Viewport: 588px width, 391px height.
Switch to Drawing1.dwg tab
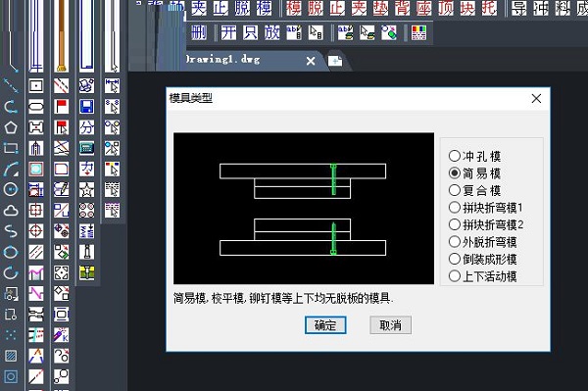240,60
